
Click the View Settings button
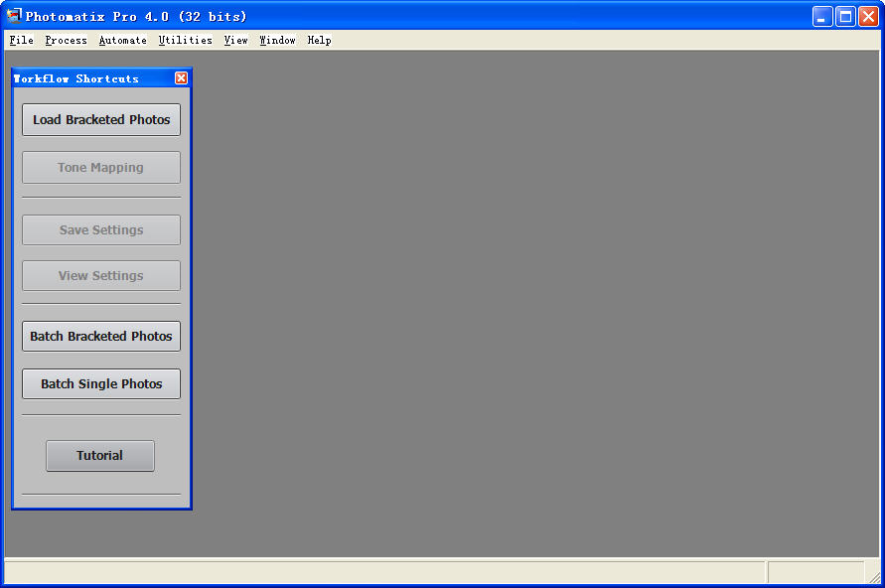(x=101, y=276)
